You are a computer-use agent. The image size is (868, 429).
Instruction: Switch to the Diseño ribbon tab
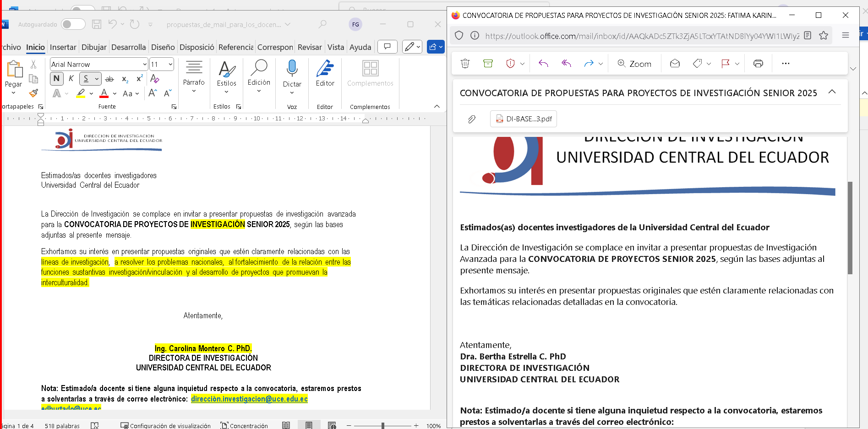point(163,47)
